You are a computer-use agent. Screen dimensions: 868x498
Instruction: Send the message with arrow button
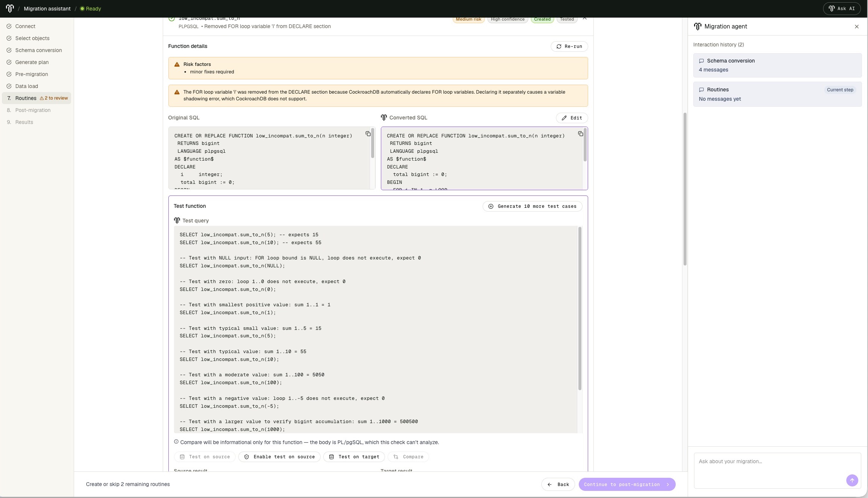(852, 480)
